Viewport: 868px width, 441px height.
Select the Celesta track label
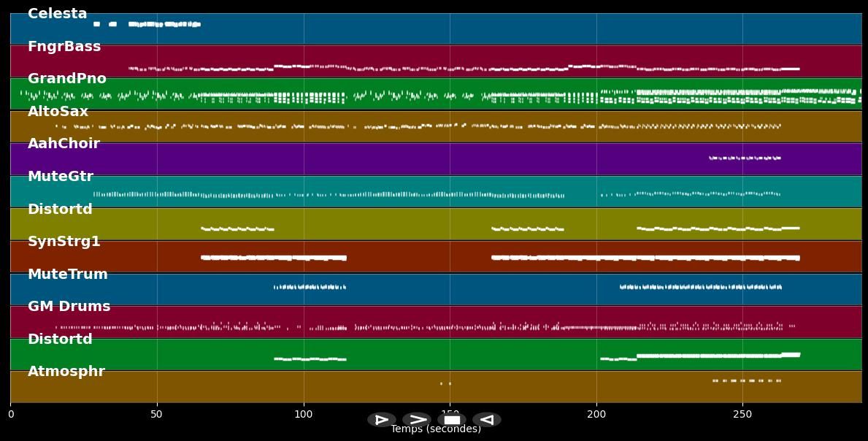57,14
